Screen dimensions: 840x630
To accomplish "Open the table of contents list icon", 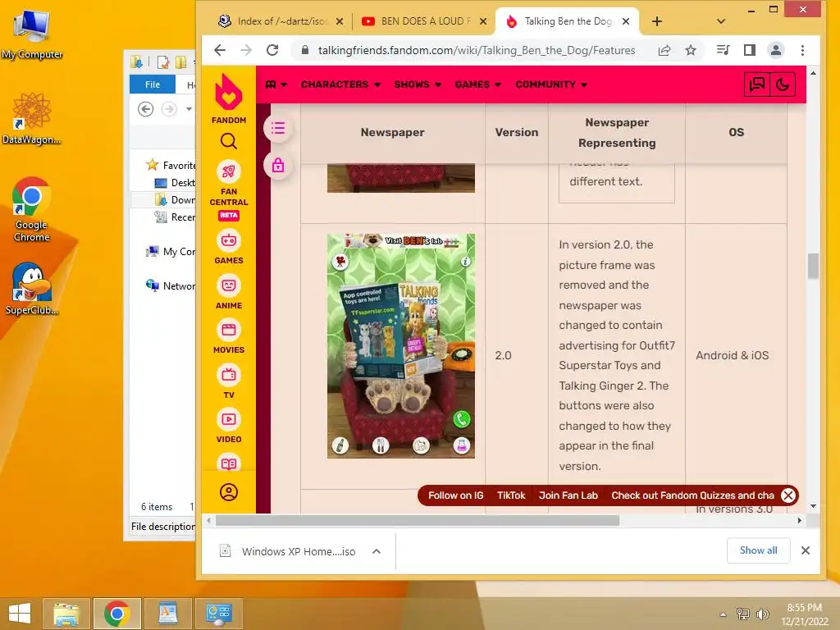I will pyautogui.click(x=278, y=129).
